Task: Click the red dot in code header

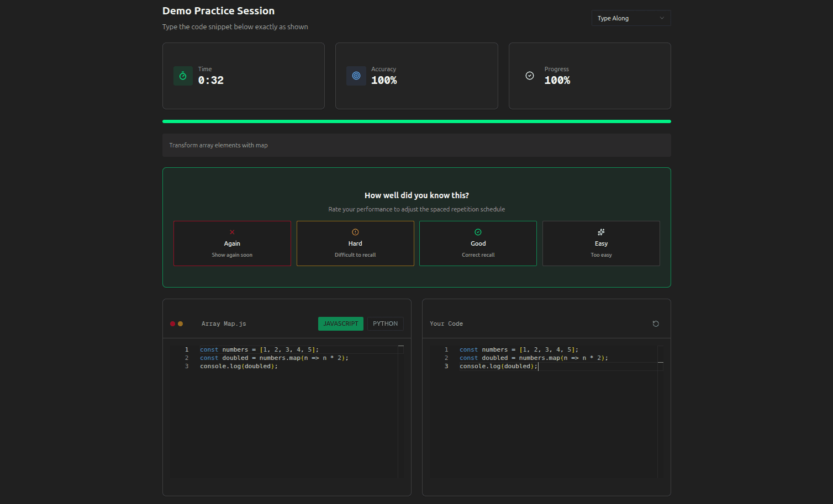Action: coord(173,324)
